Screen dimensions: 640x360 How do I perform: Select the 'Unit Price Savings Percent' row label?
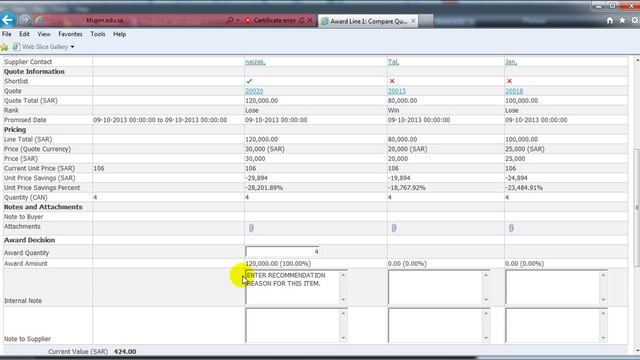42,188
